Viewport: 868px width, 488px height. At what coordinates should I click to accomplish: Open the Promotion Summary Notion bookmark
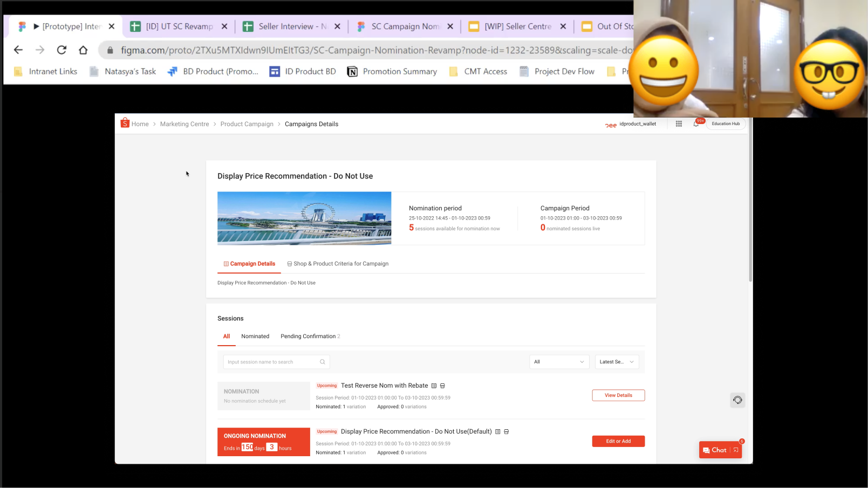point(392,71)
